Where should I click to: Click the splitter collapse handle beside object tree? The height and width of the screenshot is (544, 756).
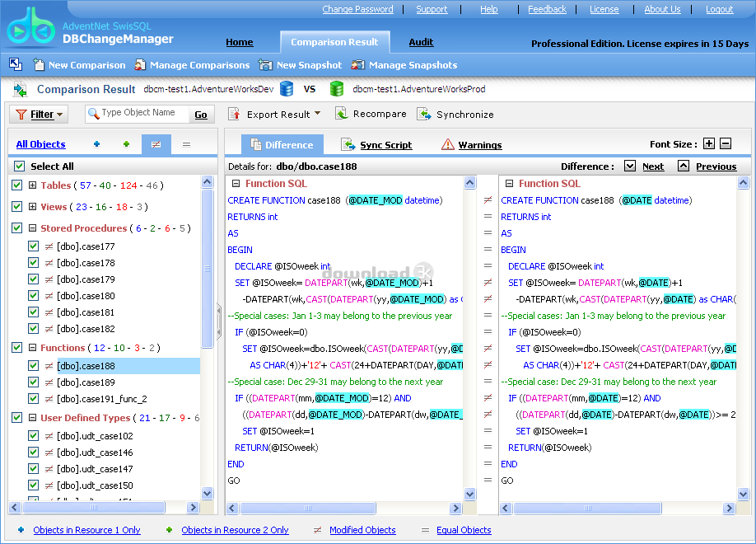click(x=219, y=321)
